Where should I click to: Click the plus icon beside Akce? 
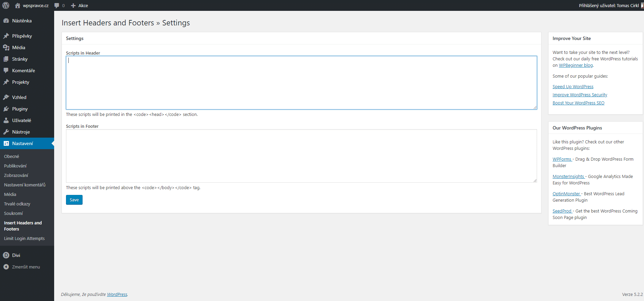(73, 6)
